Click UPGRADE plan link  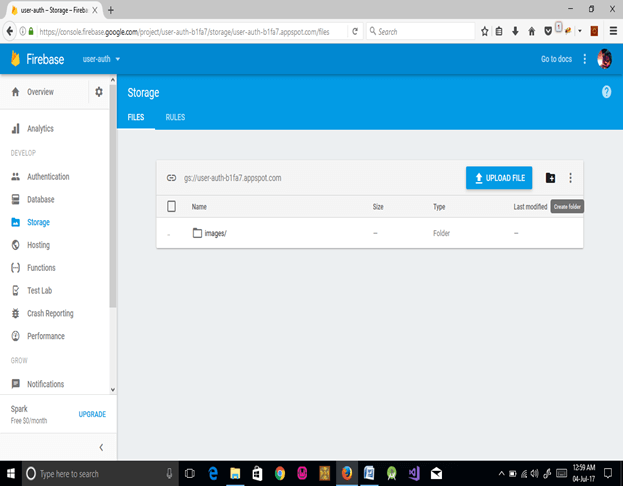coord(92,414)
